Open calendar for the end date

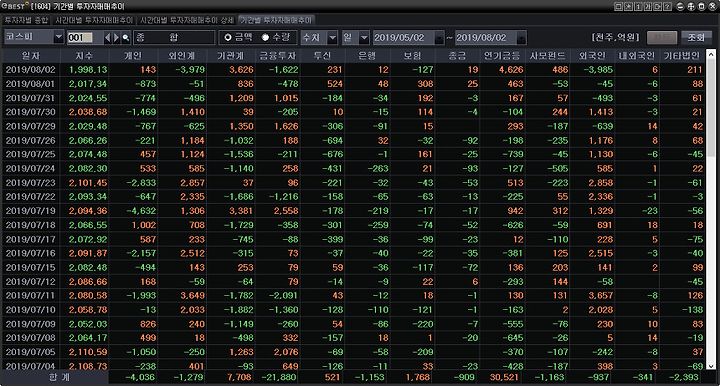pyautogui.click(x=522, y=38)
